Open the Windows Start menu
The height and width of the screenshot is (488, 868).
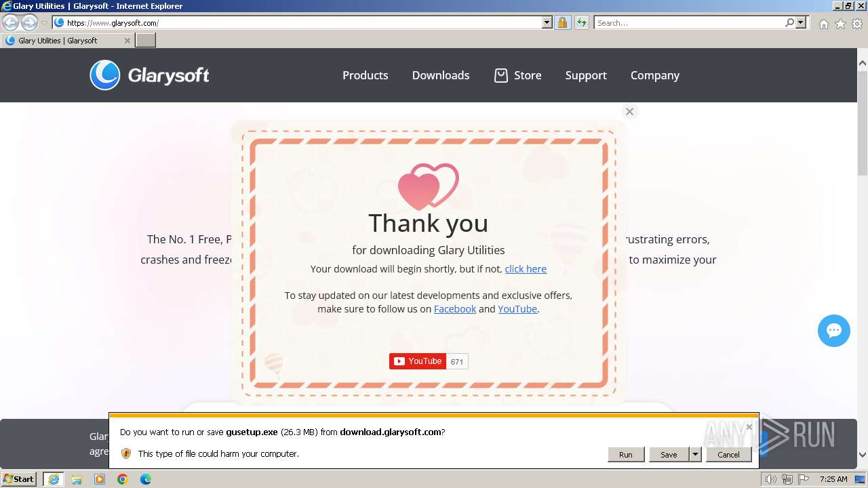click(19, 479)
